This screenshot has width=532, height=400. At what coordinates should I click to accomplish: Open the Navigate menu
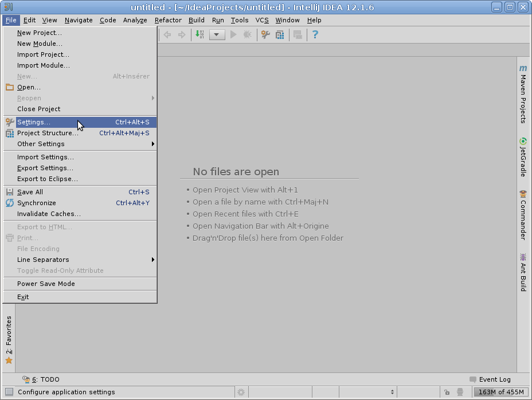coord(79,21)
